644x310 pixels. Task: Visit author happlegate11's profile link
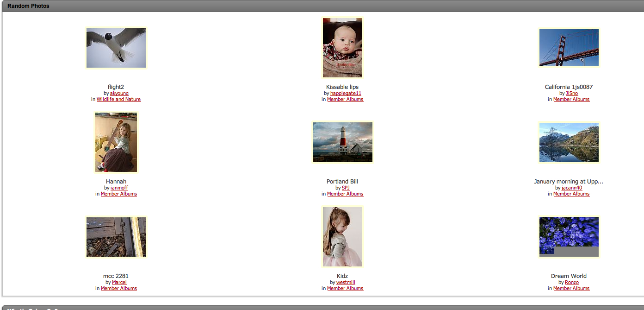pos(346,94)
